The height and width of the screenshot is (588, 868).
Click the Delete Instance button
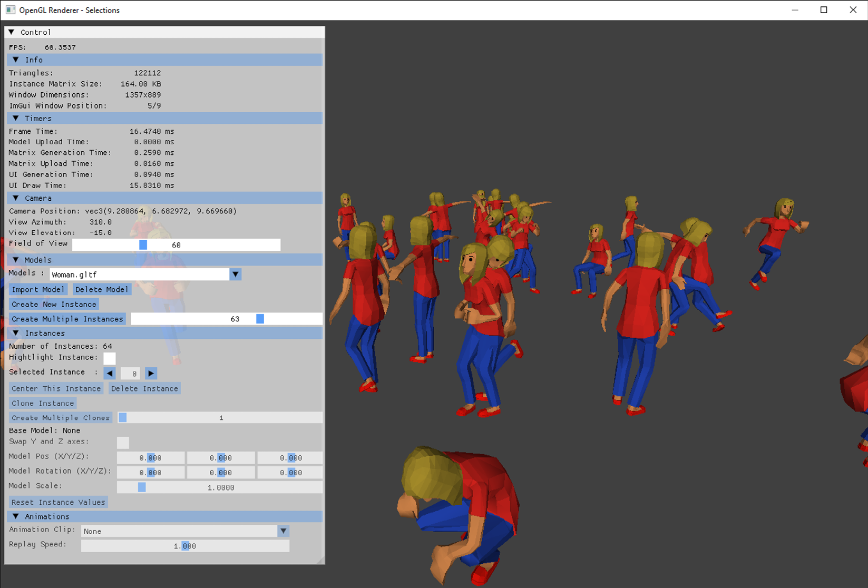click(x=144, y=389)
